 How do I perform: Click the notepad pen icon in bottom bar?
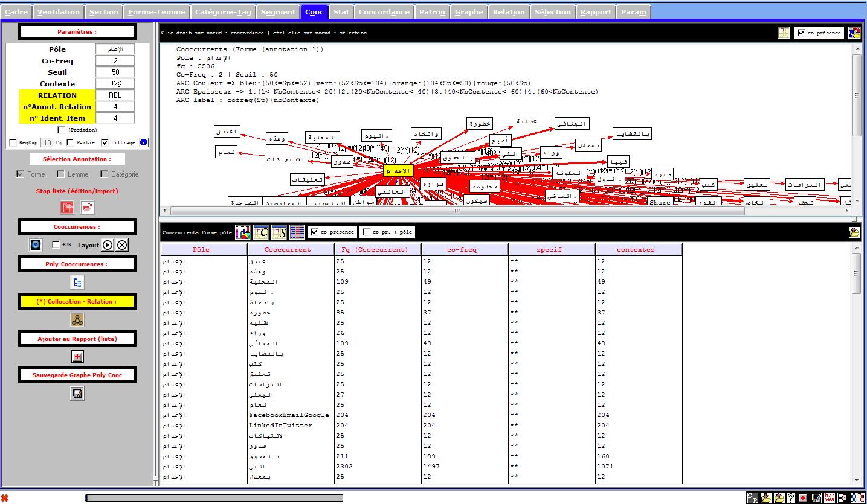tap(816, 498)
